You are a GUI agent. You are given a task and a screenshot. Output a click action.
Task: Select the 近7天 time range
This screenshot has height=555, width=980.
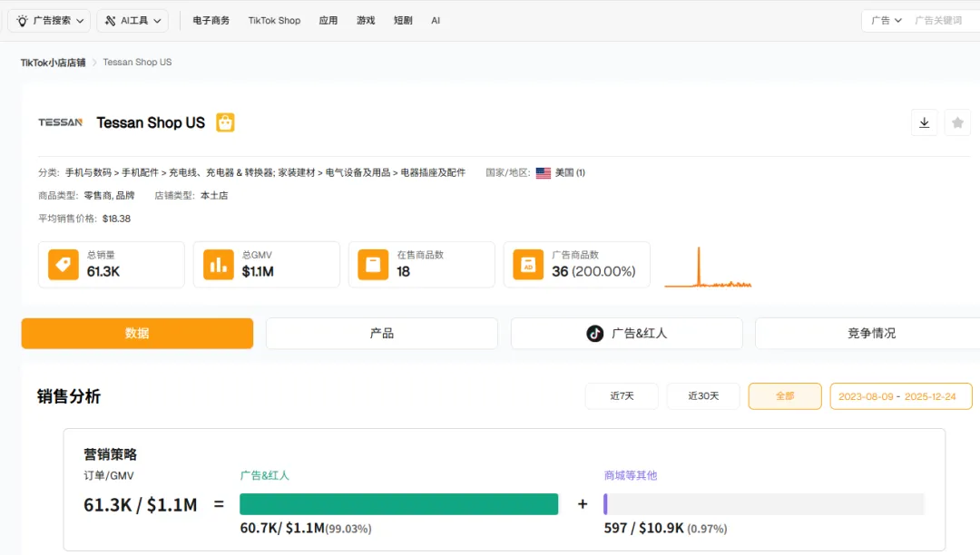pyautogui.click(x=622, y=396)
